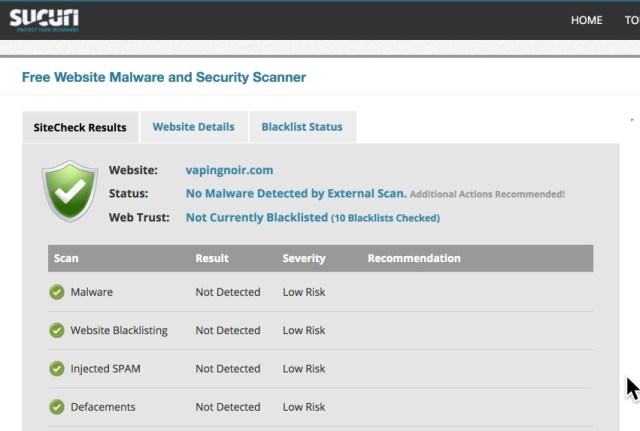Click green check icon beside Website Blacklisting
The image size is (640, 431).
point(57,330)
